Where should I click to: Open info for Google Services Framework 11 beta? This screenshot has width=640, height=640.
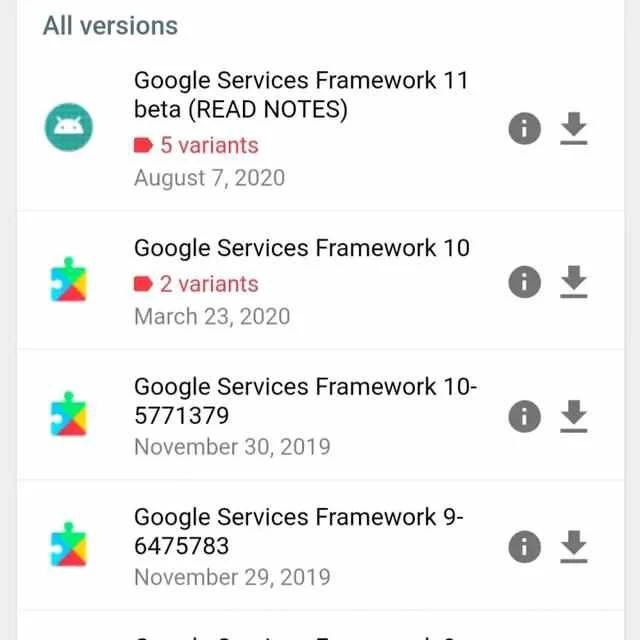click(524, 128)
